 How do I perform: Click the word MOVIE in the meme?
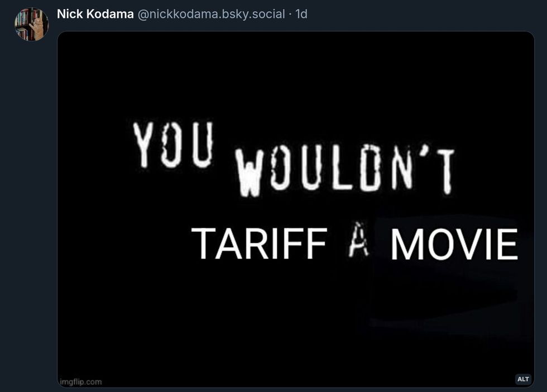454,244
